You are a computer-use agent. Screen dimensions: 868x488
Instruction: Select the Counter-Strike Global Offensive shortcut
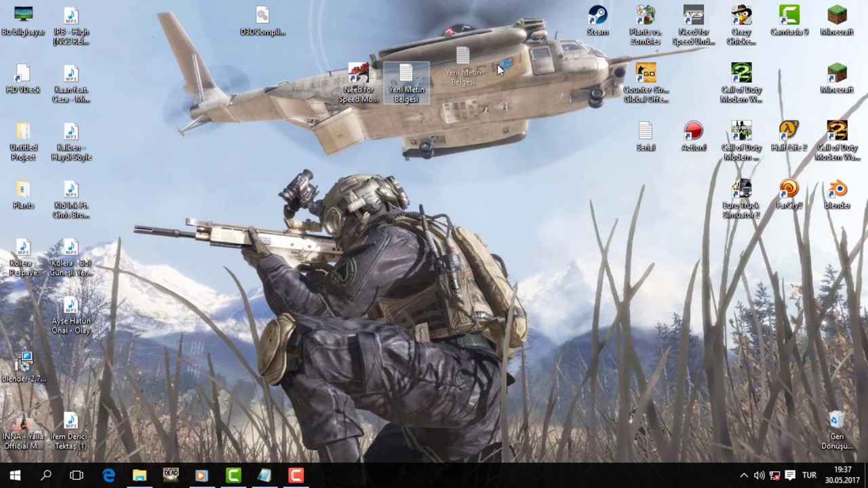pyautogui.click(x=646, y=83)
